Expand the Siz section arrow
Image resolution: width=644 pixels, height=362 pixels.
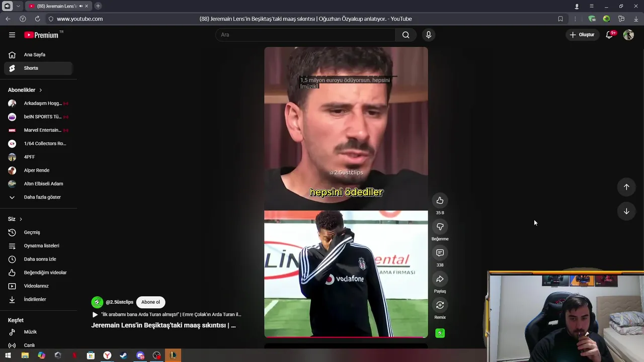[x=21, y=219]
